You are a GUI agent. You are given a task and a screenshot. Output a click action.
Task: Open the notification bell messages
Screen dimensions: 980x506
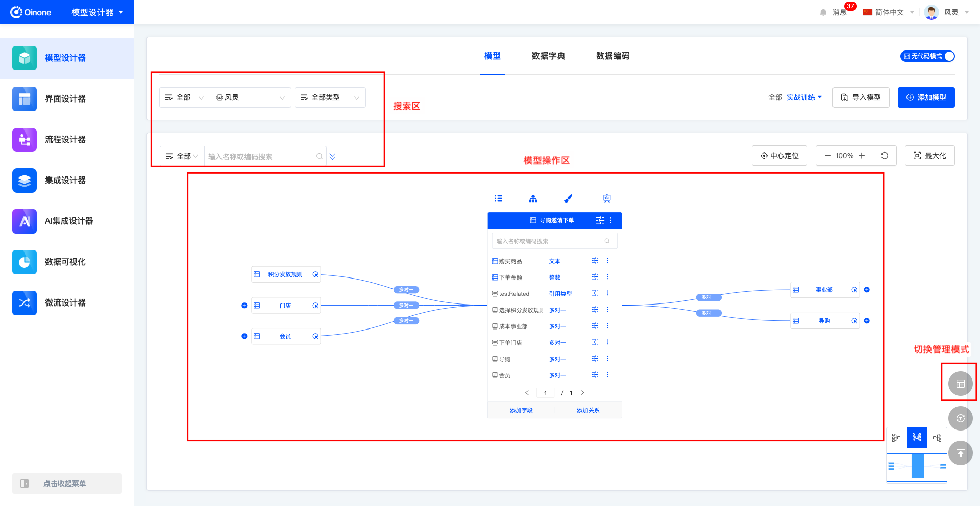(823, 12)
